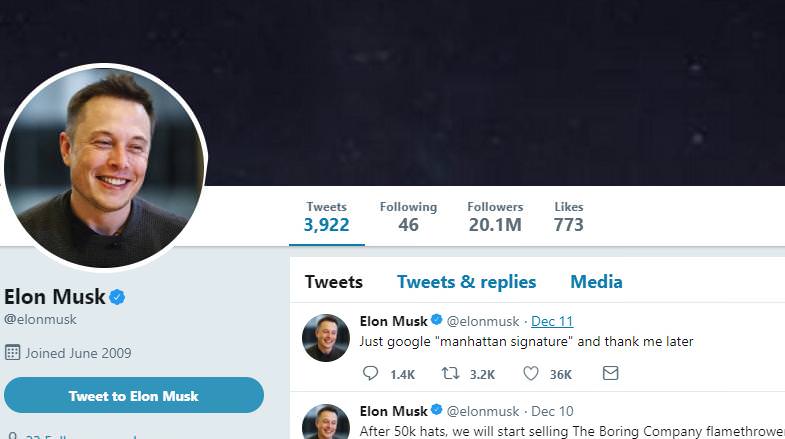Click the direct message envelope icon
Image resolution: width=785 pixels, height=439 pixels.
pyautogui.click(x=610, y=373)
